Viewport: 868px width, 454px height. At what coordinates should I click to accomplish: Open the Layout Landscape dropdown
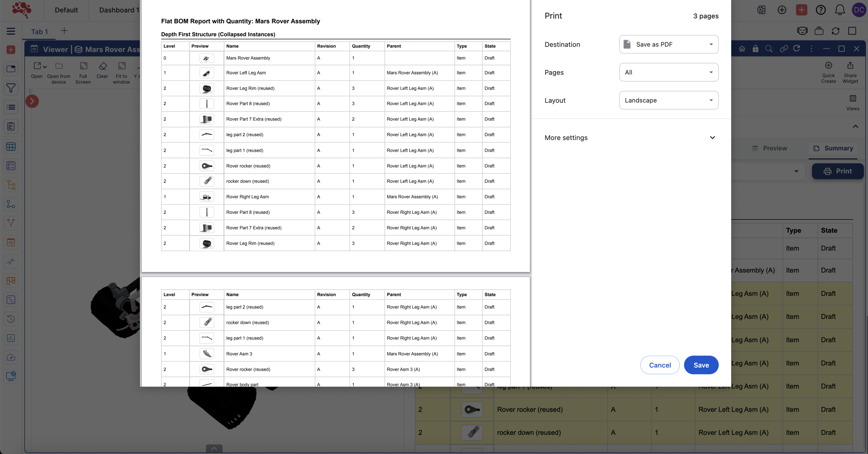669,100
